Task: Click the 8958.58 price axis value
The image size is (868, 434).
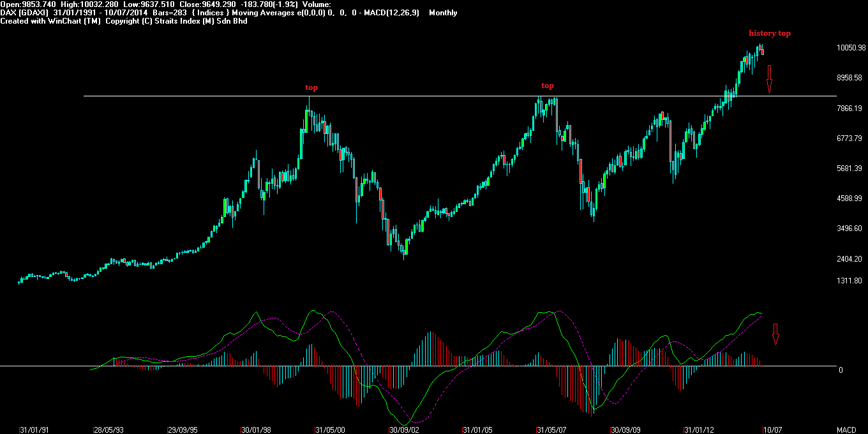Action: pos(851,78)
